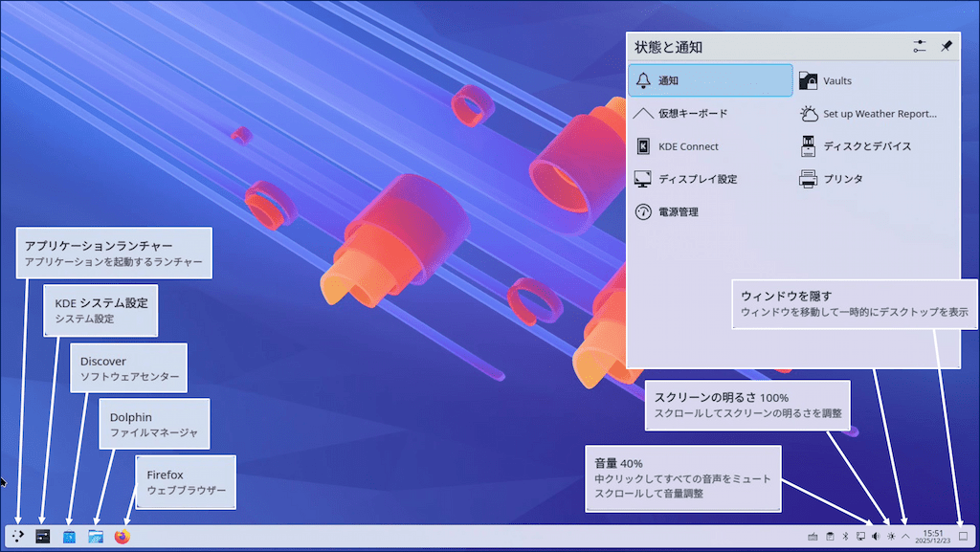This screenshot has height=552, width=980.
Task: Click the volume speaker tray icon
Action: 876,537
